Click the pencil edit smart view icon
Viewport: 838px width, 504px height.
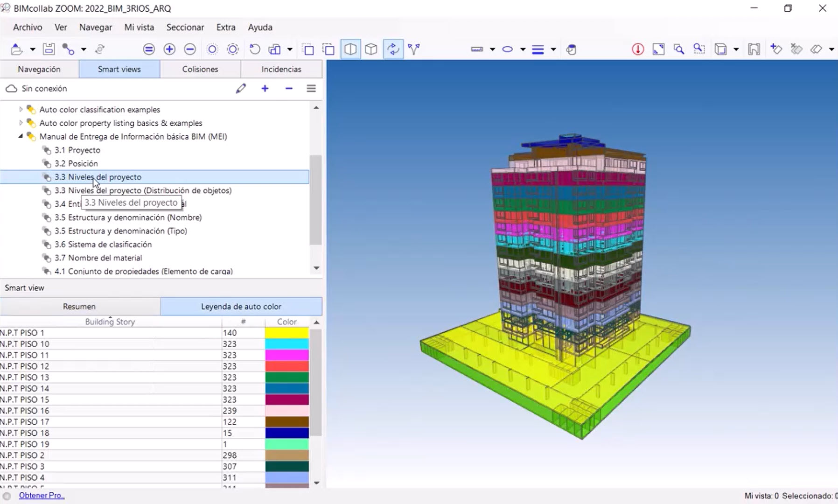(241, 89)
